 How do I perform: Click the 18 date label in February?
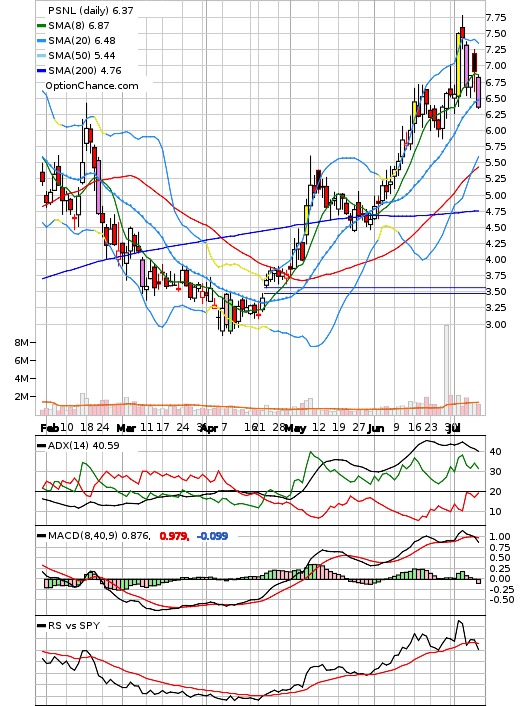coord(87,427)
